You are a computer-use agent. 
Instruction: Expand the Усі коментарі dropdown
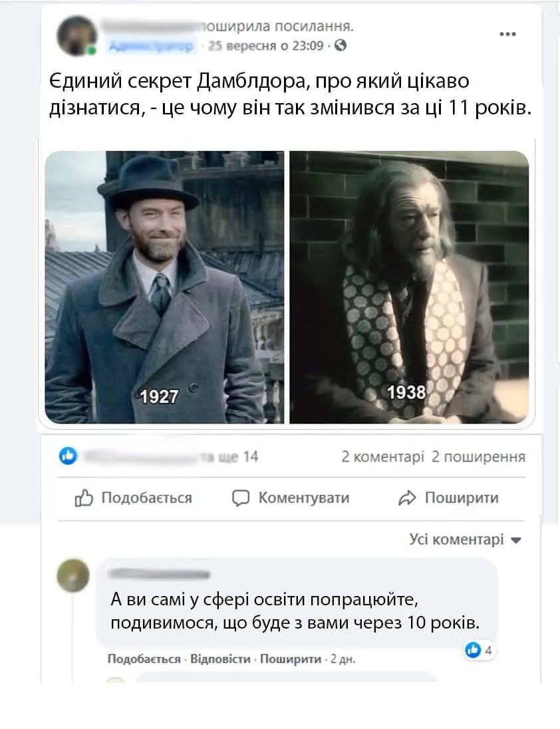point(465,539)
